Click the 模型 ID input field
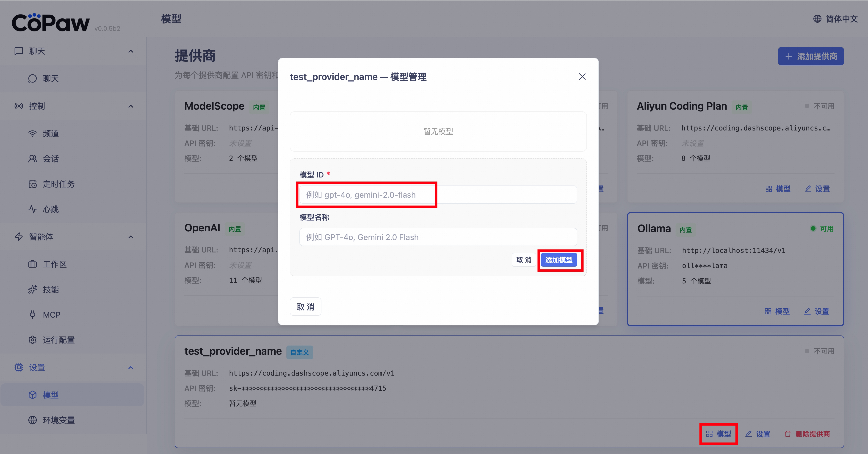This screenshot has width=868, height=454. pyautogui.click(x=438, y=195)
